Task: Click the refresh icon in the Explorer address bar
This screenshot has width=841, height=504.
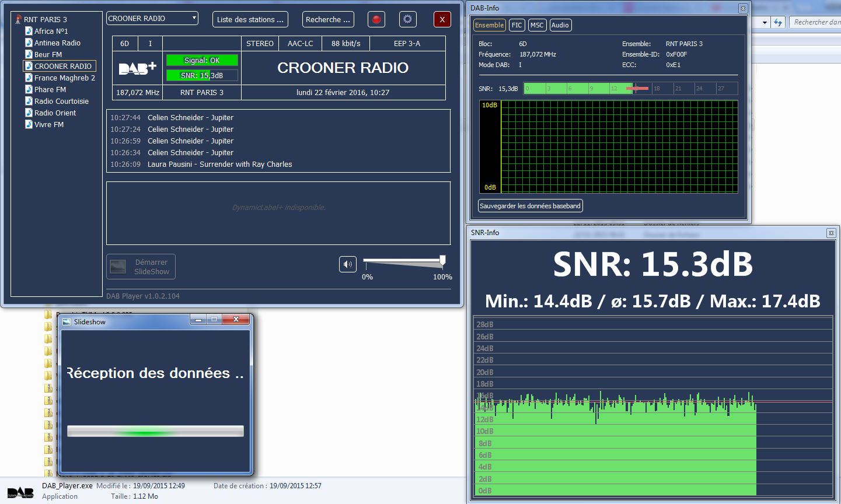Action: point(778,22)
